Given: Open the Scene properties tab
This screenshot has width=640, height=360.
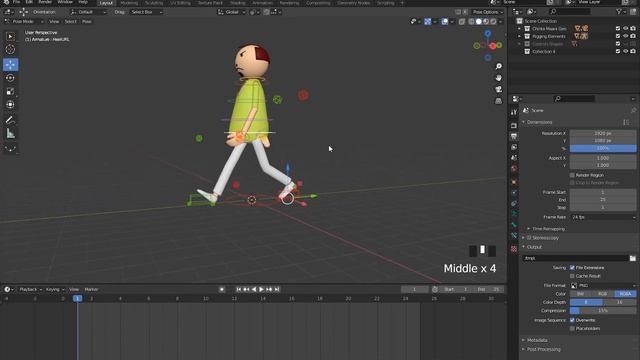Looking at the screenshot, I should [514, 158].
